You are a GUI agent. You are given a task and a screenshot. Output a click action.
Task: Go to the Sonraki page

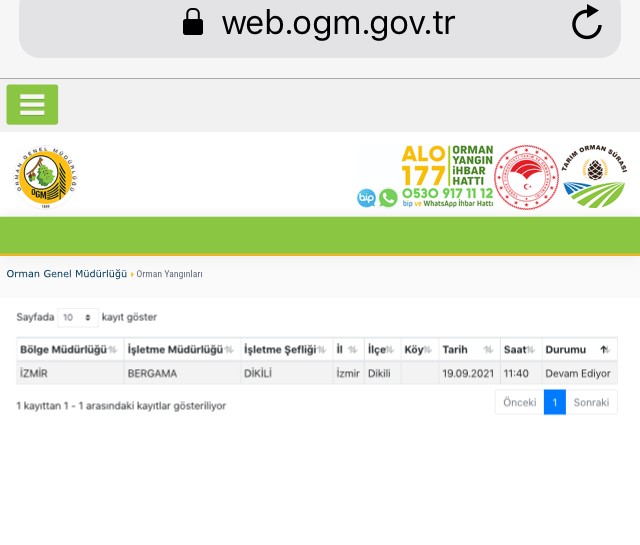click(x=592, y=402)
